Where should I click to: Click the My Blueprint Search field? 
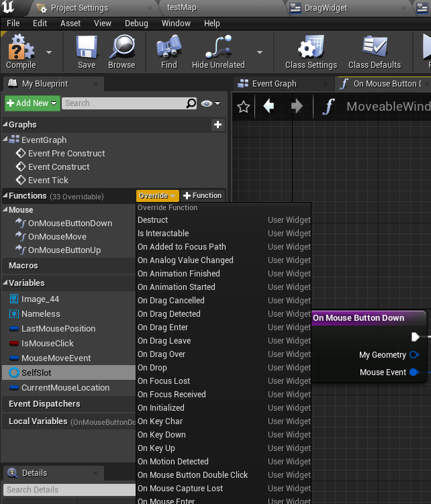[129, 103]
